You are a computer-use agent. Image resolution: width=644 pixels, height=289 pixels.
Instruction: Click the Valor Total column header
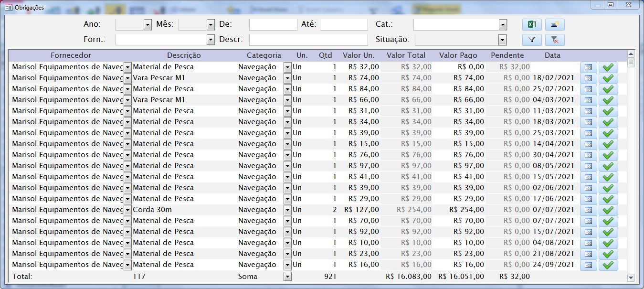point(406,55)
